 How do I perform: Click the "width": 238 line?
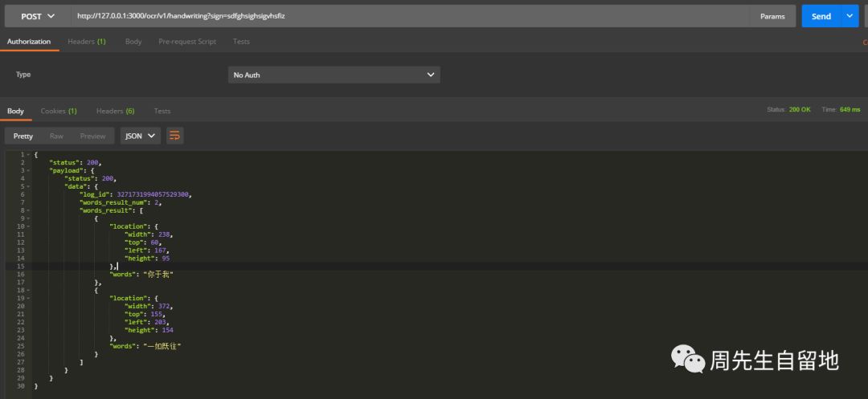[149, 234]
